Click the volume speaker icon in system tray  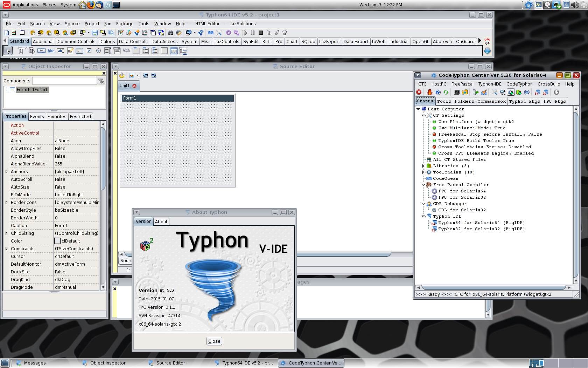574,5
